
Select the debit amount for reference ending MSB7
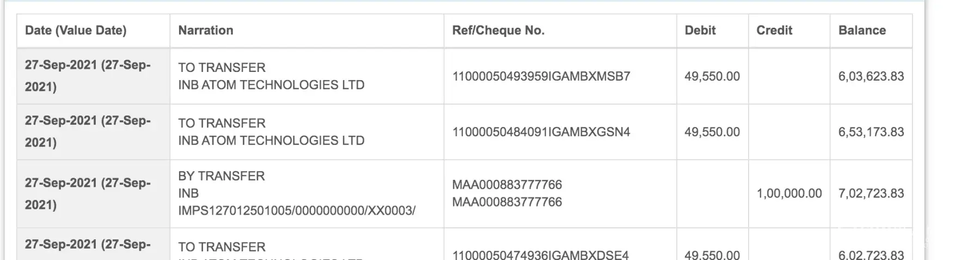click(x=712, y=76)
